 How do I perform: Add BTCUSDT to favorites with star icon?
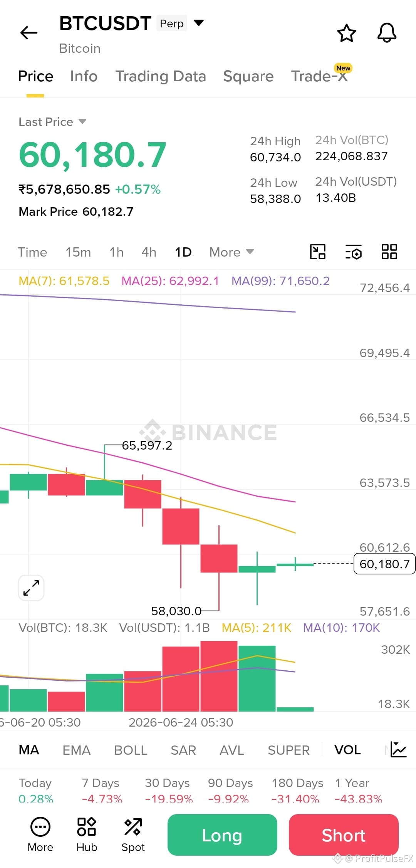(x=346, y=33)
